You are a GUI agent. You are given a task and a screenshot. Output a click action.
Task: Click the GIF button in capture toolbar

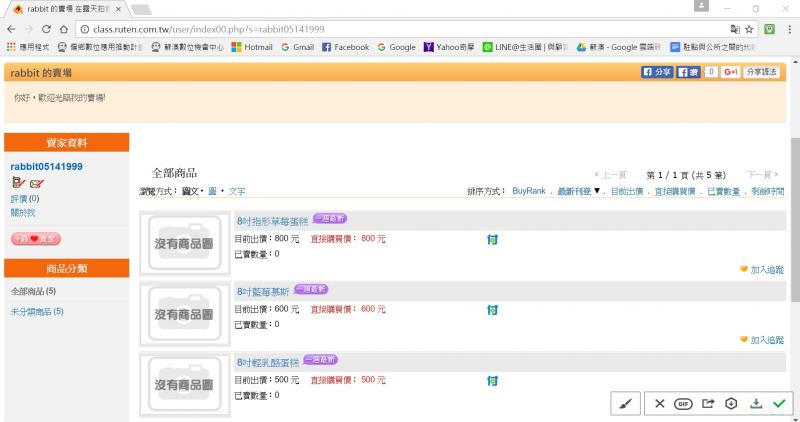click(x=683, y=404)
